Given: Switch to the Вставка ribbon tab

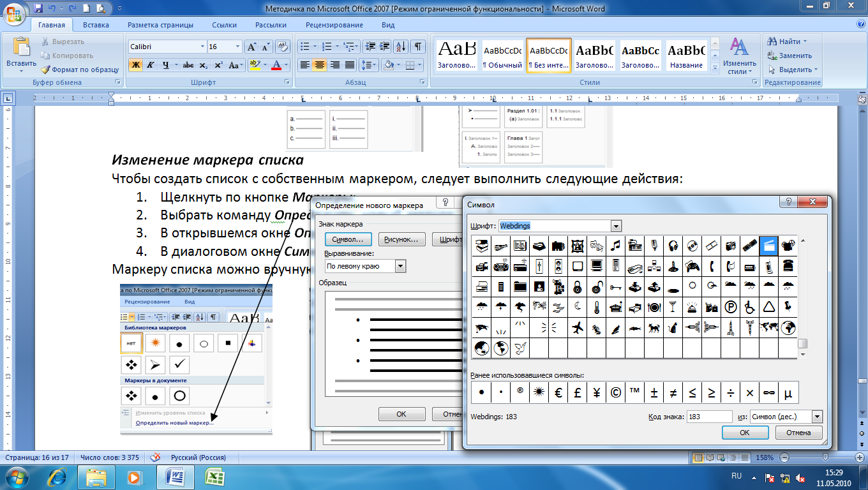Looking at the screenshot, I should tap(96, 25).
